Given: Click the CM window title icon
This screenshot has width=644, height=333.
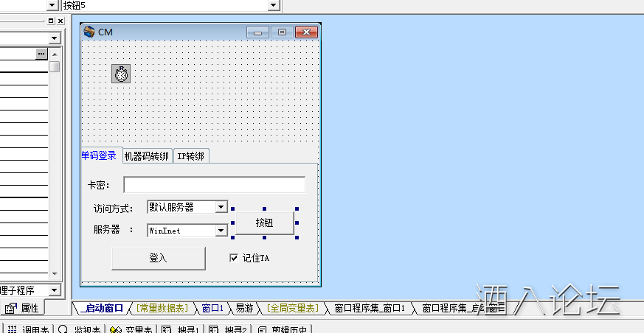Looking at the screenshot, I should [x=89, y=32].
